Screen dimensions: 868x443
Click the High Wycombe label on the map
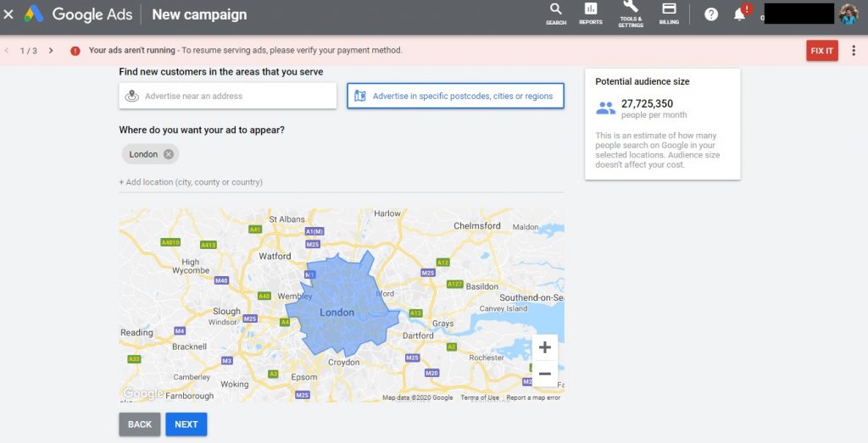pyautogui.click(x=191, y=266)
